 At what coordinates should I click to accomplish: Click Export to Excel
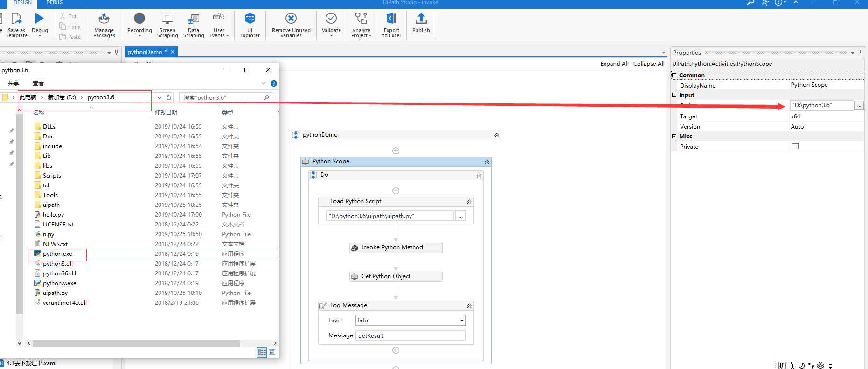[391, 26]
